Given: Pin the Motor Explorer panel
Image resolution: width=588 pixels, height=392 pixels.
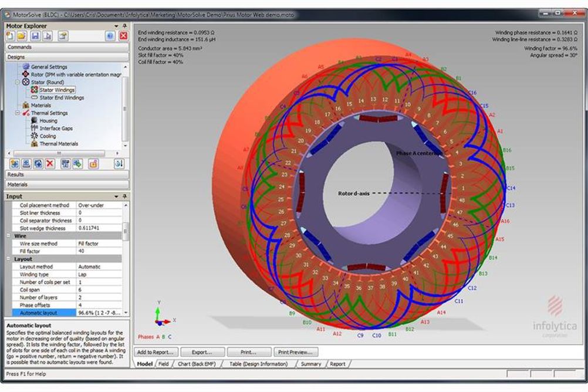Looking at the screenshot, I should tap(125, 26).
